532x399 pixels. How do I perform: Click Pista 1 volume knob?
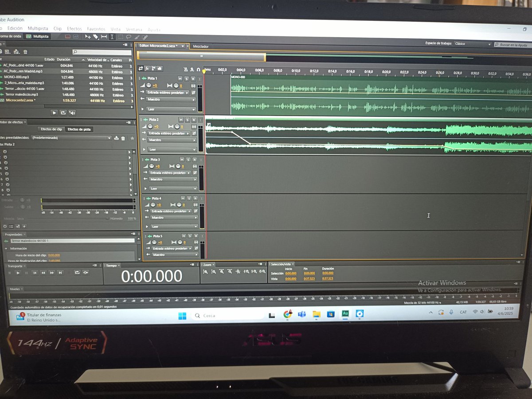pyautogui.click(x=149, y=85)
